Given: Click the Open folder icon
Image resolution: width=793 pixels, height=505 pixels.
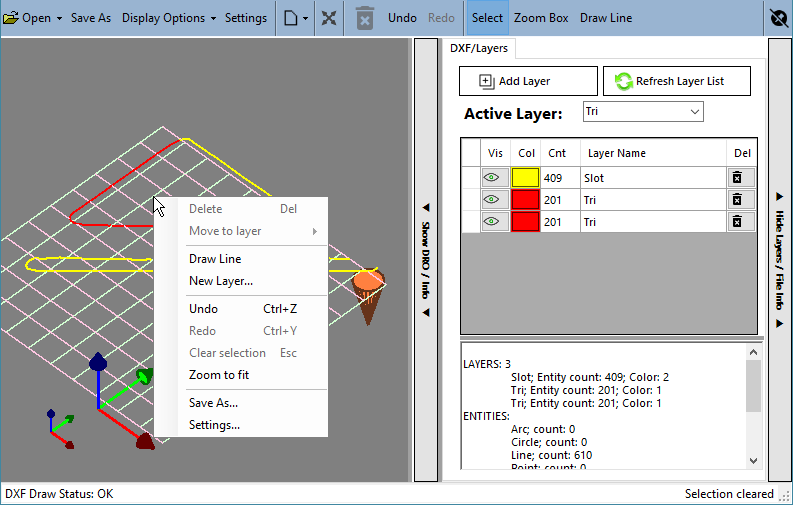Looking at the screenshot, I should (11, 18).
